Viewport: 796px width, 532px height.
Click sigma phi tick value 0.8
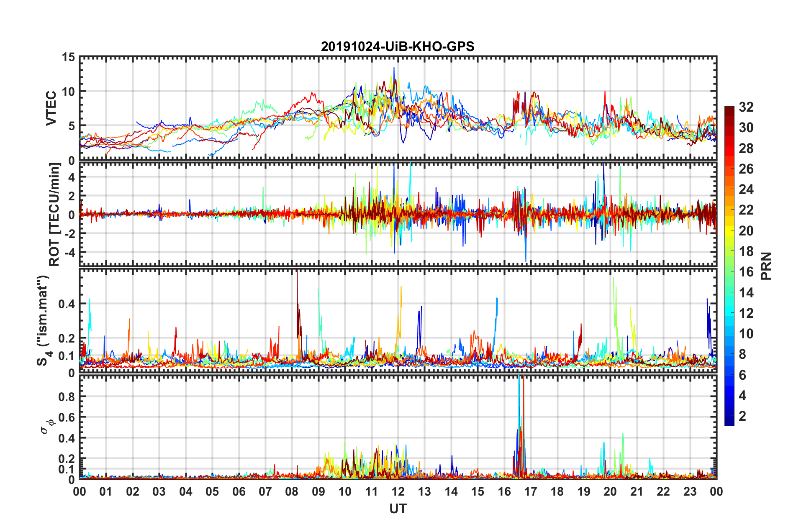(67, 396)
